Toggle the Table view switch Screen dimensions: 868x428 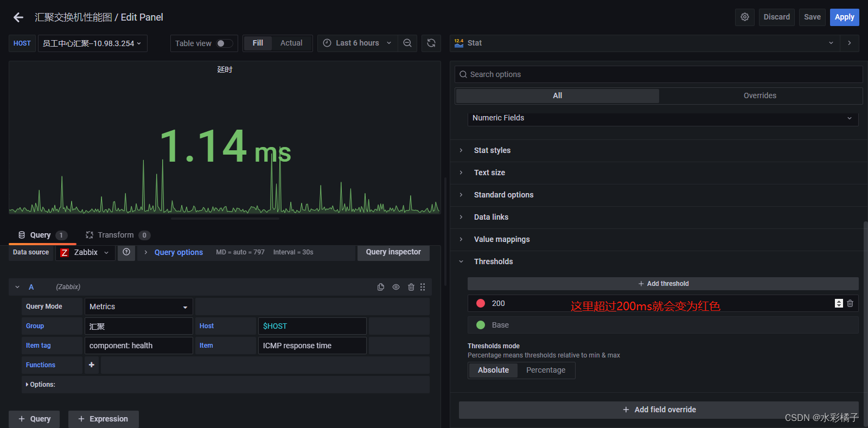tap(224, 43)
